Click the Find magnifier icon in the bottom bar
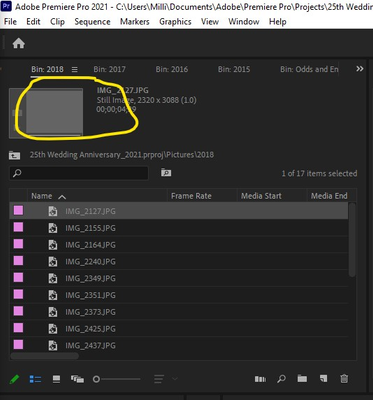The image size is (373, 400). coord(281,379)
